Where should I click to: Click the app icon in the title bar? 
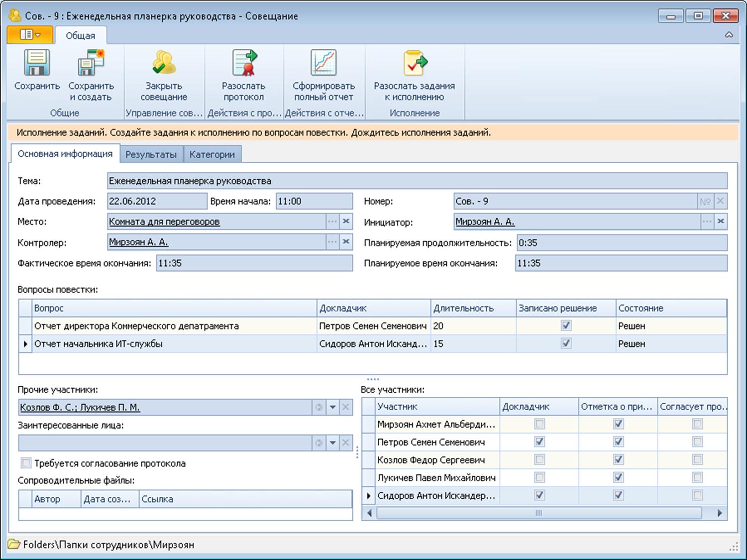[15, 15]
